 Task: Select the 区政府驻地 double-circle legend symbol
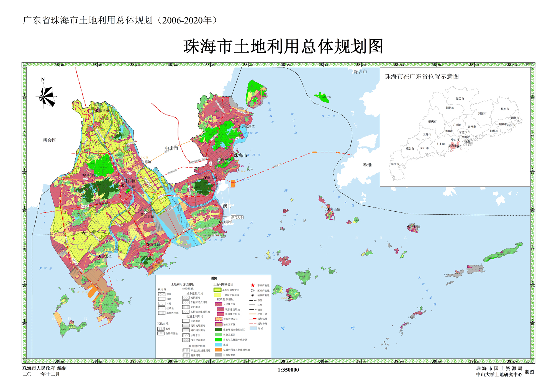tap(253, 291)
